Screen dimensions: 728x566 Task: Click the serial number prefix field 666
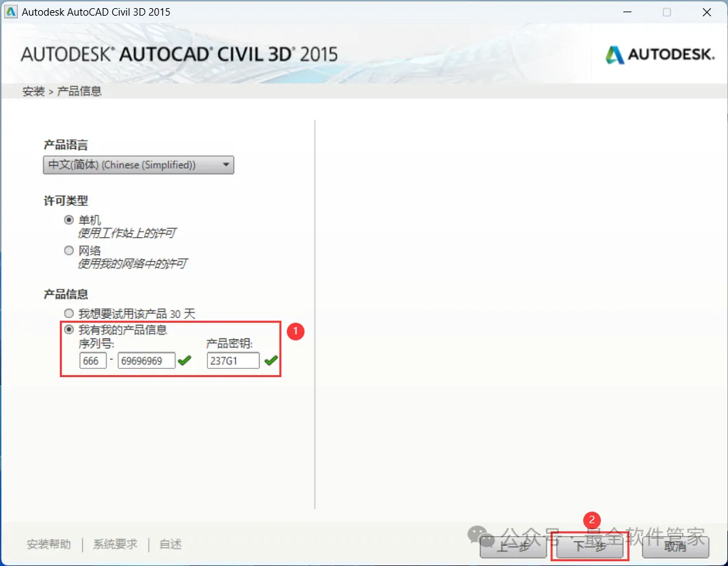point(93,361)
